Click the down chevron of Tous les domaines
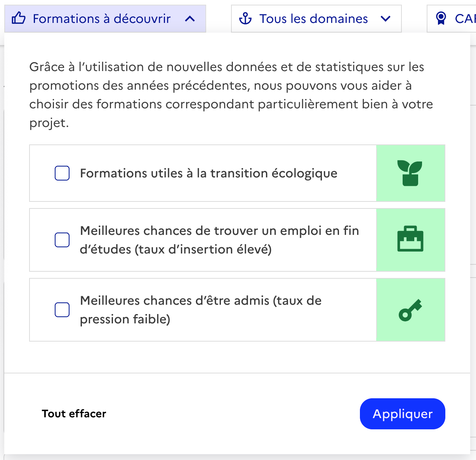This screenshot has width=476, height=460. (386, 19)
